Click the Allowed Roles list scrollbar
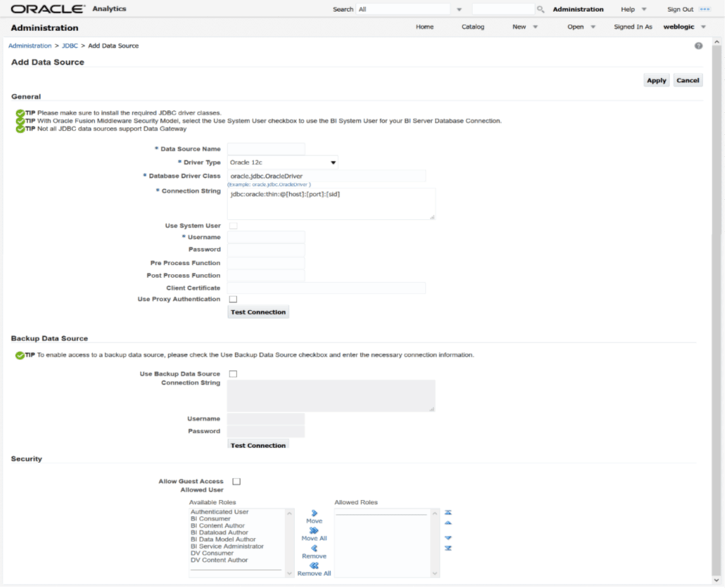Viewport: 725px width, 588px height. pyautogui.click(x=435, y=543)
